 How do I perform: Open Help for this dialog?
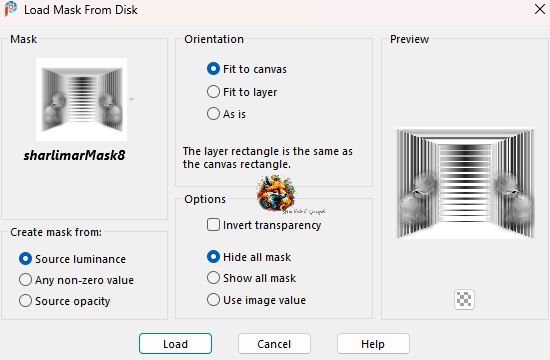[x=373, y=344]
